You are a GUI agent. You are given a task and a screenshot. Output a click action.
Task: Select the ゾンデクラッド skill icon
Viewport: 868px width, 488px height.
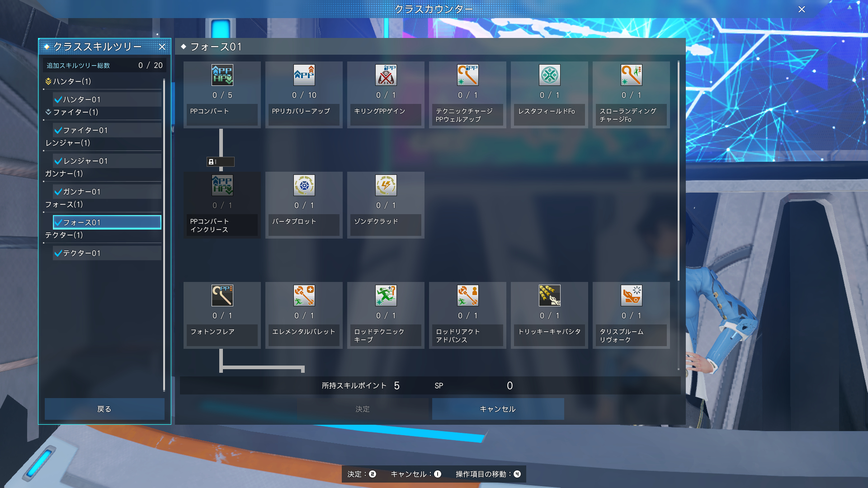tap(386, 185)
